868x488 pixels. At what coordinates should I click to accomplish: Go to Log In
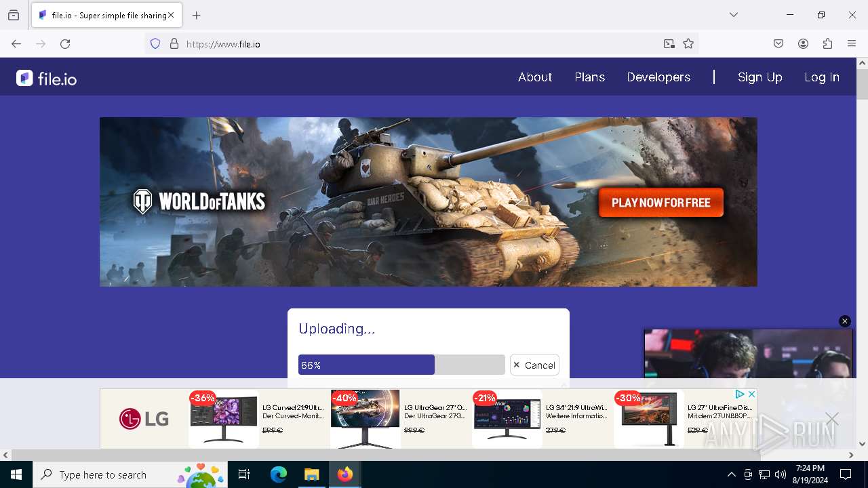pyautogui.click(x=822, y=77)
